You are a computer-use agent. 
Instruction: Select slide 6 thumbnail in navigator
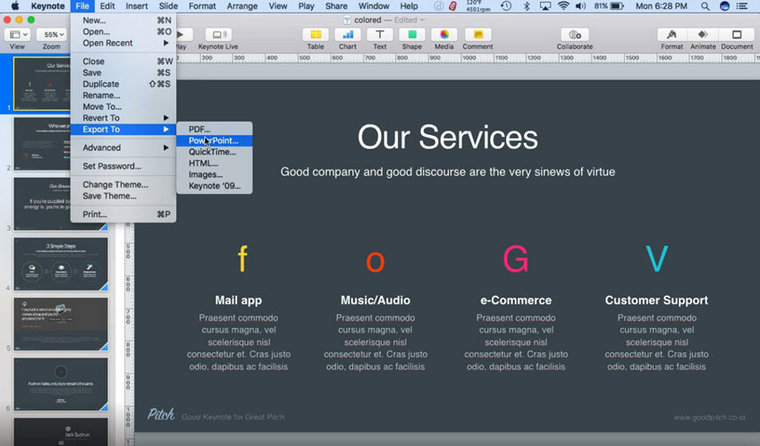point(61,384)
